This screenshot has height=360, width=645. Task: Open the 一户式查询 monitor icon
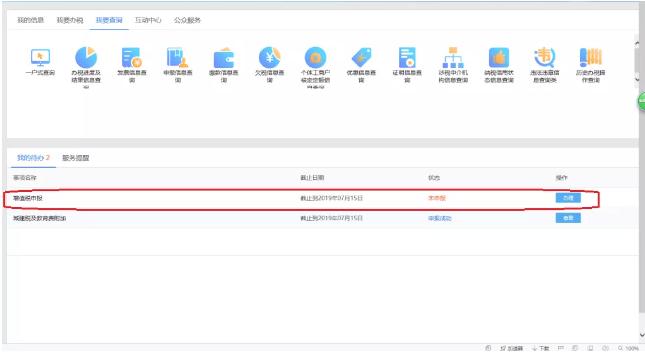click(40, 57)
